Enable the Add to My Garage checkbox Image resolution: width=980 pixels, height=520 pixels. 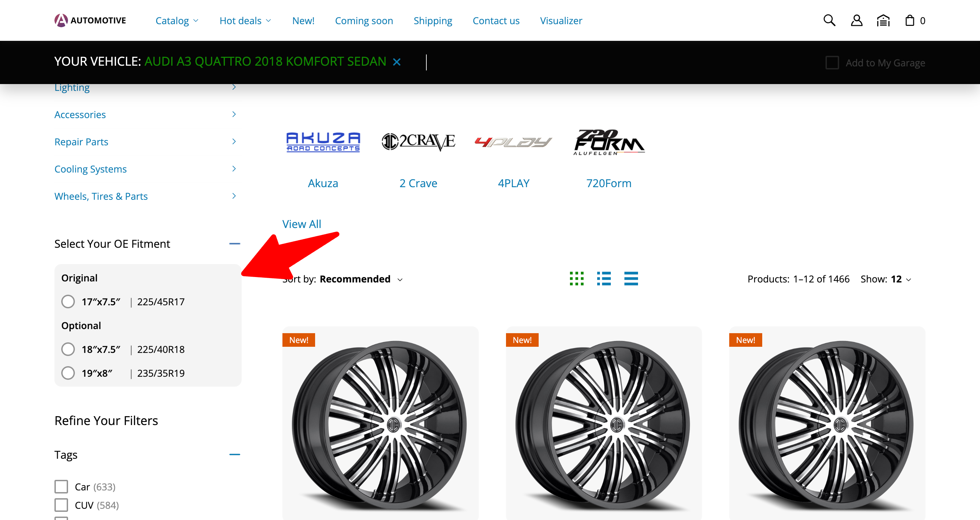coord(832,62)
